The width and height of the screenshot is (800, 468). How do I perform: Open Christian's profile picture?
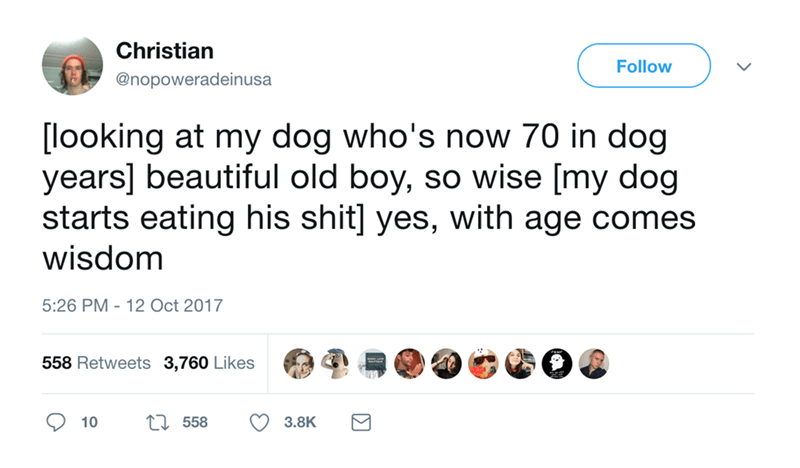(x=73, y=66)
